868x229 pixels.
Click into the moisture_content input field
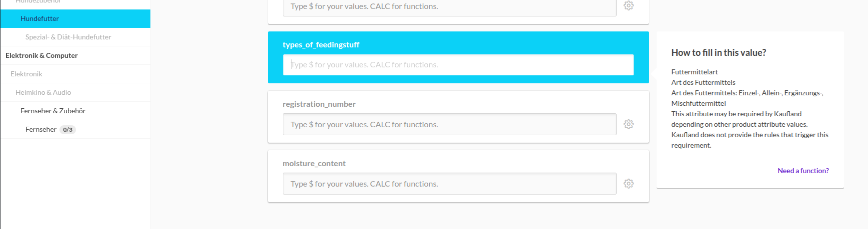coord(449,184)
